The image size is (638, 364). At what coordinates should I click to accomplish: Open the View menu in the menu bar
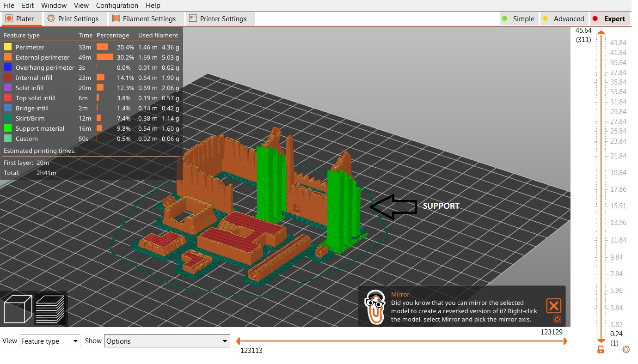coord(81,6)
